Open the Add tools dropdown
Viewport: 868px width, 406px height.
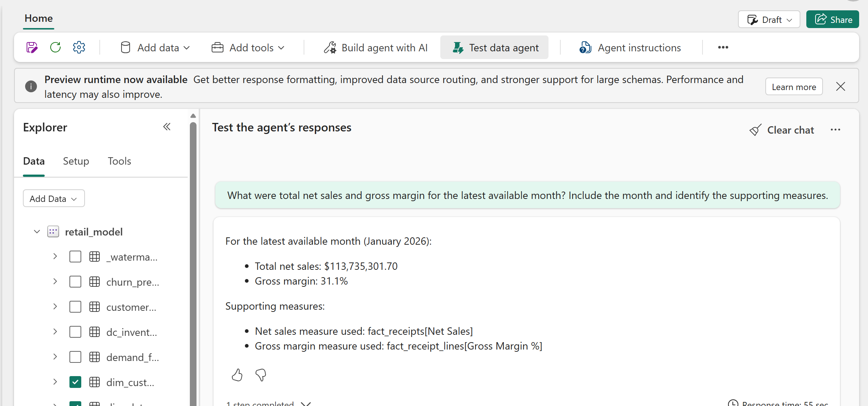[x=248, y=48]
